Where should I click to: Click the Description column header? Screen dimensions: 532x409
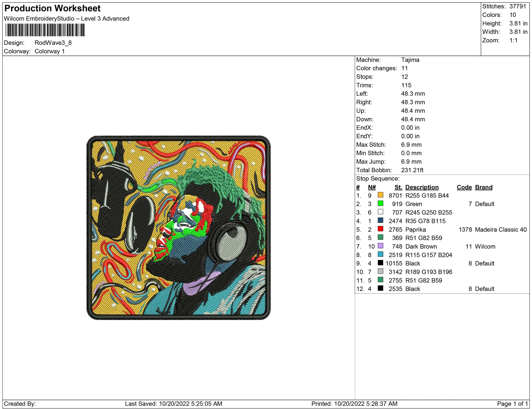[x=422, y=187]
